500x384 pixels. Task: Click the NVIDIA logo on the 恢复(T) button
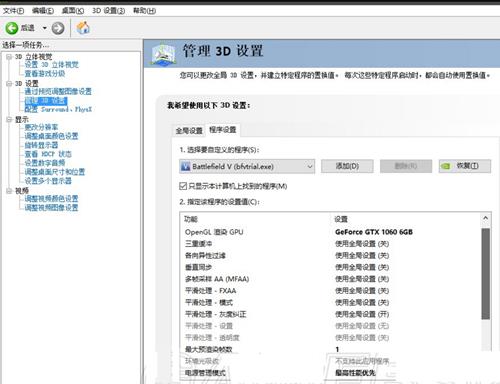tap(446, 166)
